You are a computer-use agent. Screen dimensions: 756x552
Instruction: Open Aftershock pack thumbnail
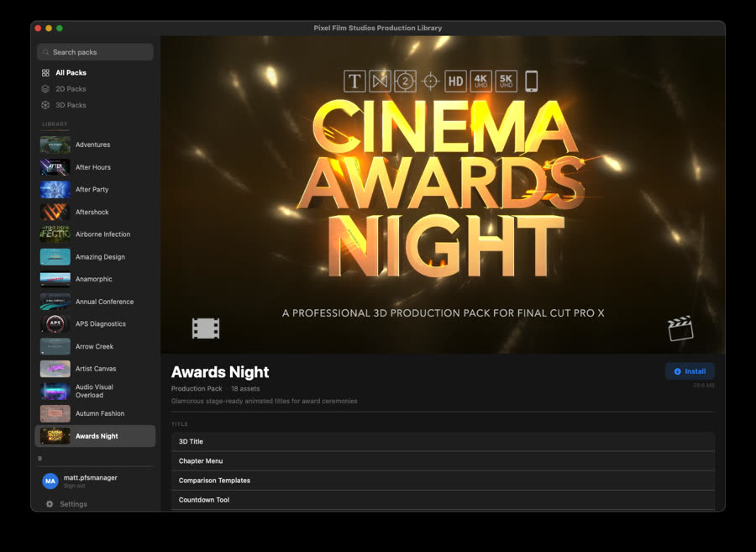55,212
